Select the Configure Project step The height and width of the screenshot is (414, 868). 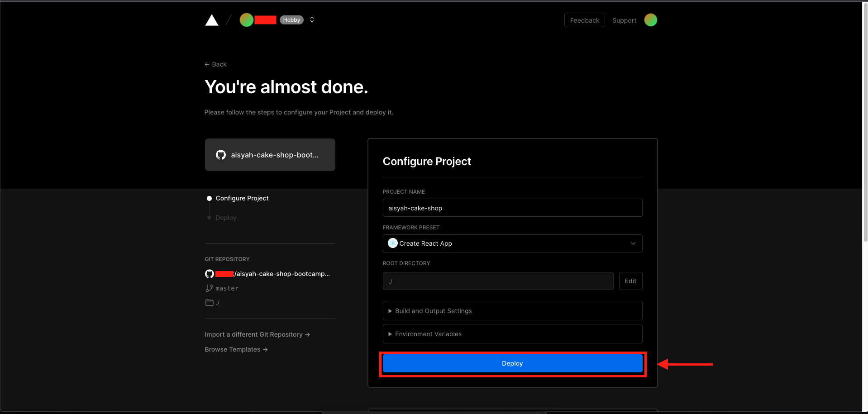pyautogui.click(x=242, y=198)
